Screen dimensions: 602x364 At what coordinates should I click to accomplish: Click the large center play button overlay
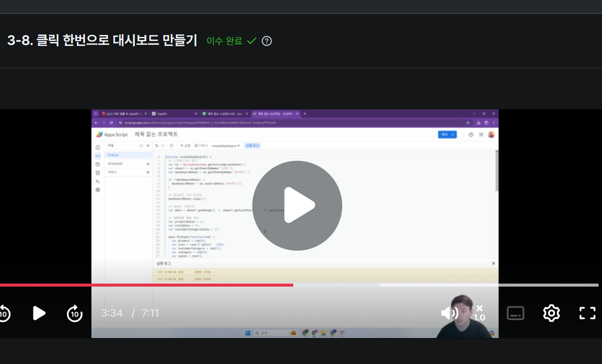(x=297, y=205)
